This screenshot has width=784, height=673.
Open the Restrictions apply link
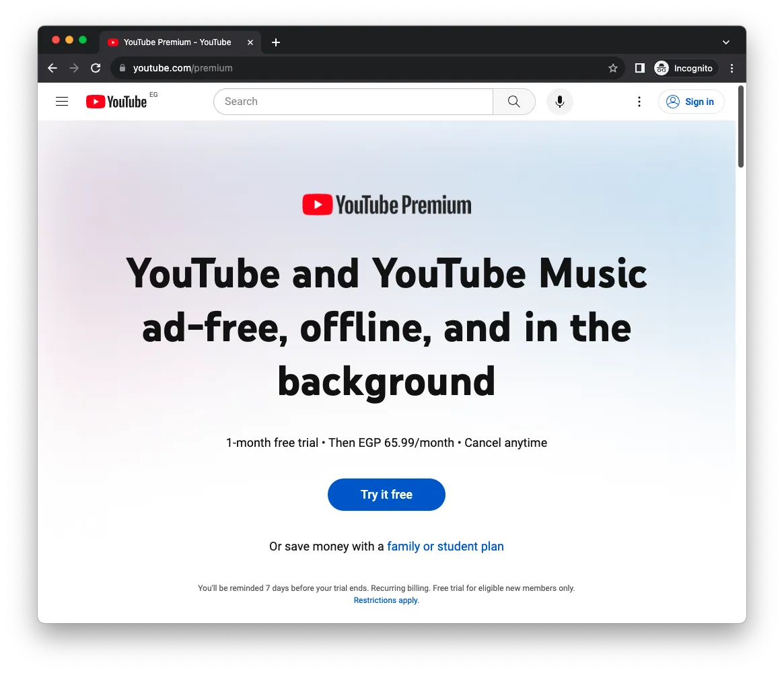tap(386, 600)
